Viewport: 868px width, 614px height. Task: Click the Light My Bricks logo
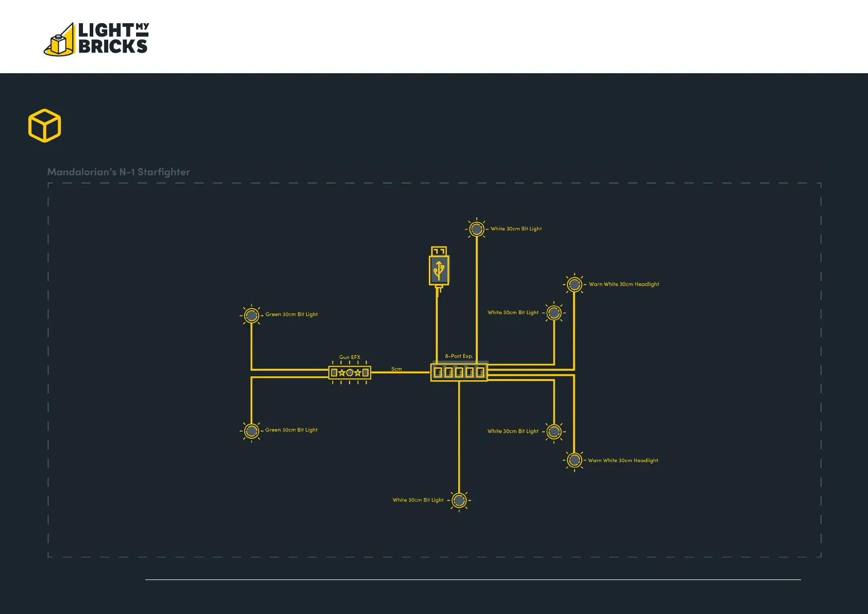click(x=97, y=39)
